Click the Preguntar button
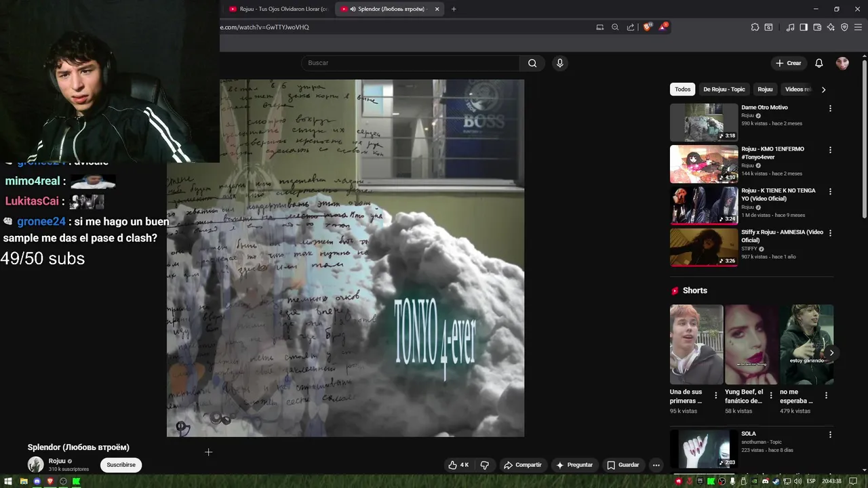This screenshot has height=488, width=868. tap(574, 465)
